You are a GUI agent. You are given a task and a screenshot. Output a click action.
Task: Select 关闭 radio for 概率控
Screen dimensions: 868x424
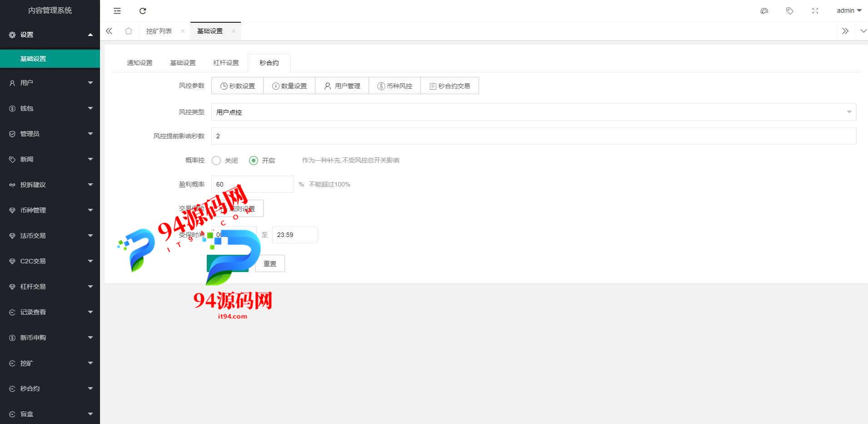(x=216, y=160)
